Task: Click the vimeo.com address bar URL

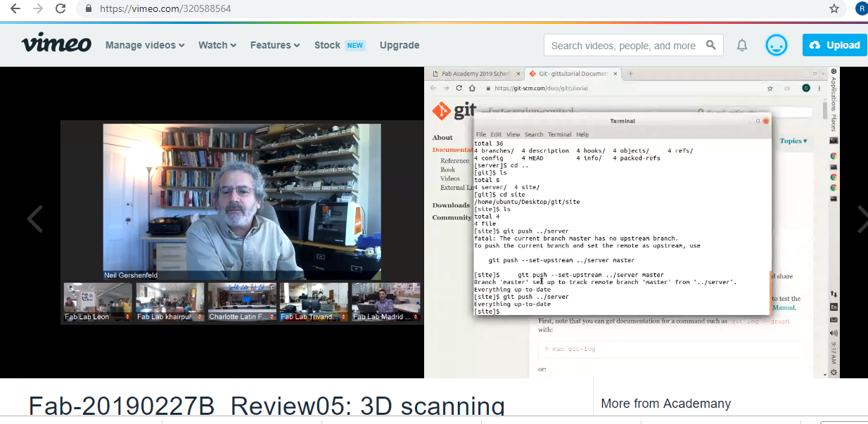Action: [x=165, y=9]
